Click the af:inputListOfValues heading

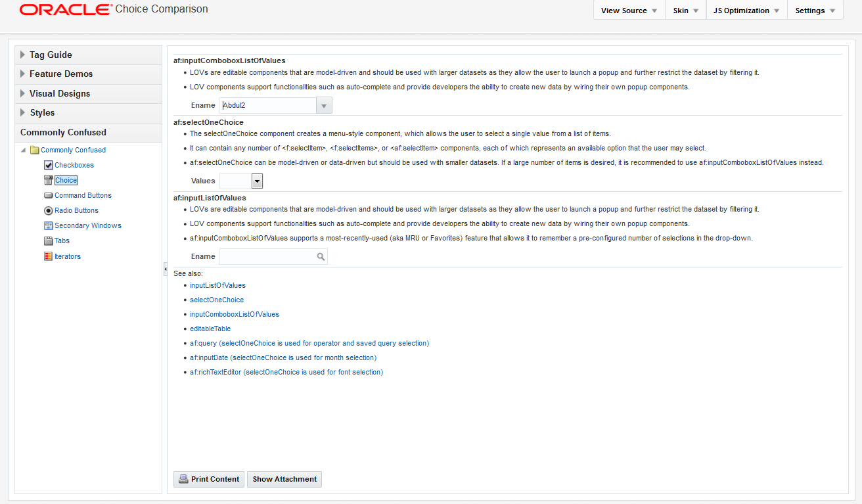click(x=210, y=198)
